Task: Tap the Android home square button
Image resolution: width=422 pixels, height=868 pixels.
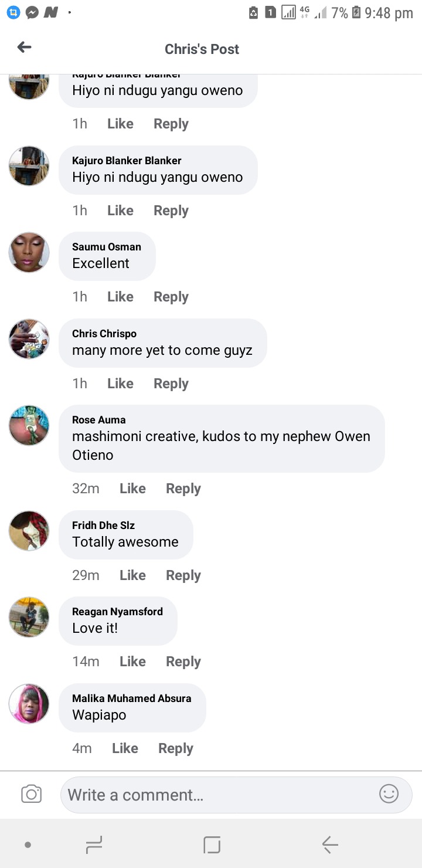Action: [x=212, y=845]
